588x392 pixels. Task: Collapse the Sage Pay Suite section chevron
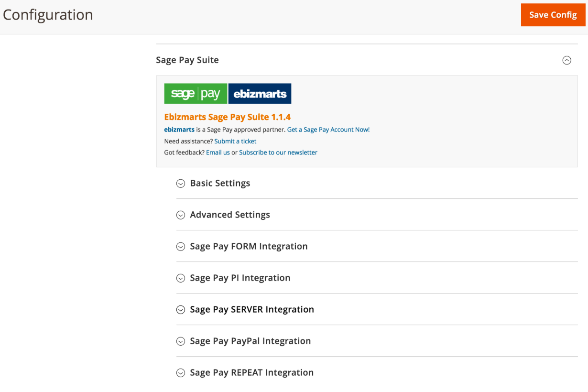566,60
